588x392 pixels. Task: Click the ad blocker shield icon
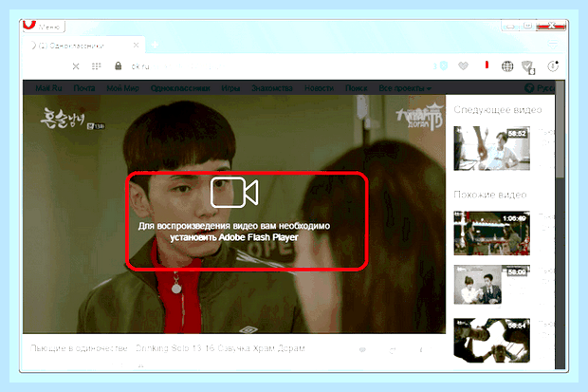(x=444, y=66)
